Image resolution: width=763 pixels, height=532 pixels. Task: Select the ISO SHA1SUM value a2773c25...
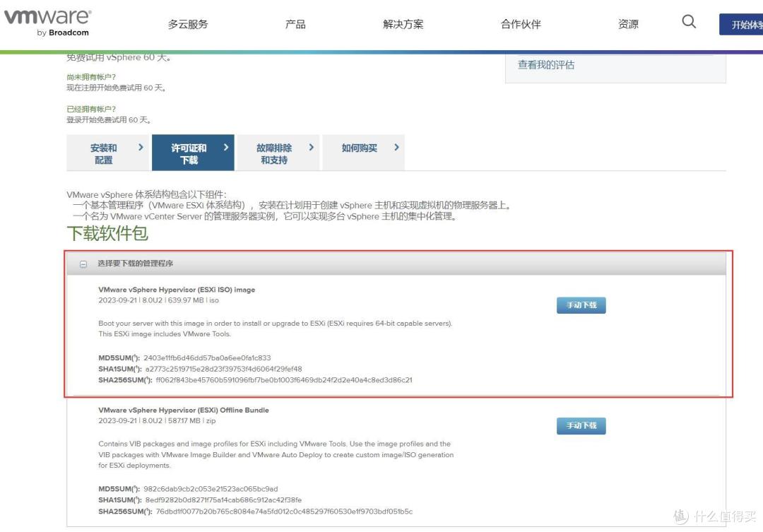223,369
